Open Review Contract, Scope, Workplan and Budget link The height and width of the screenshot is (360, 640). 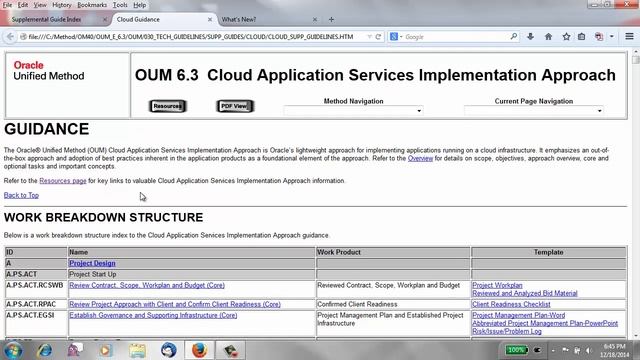coord(147,285)
